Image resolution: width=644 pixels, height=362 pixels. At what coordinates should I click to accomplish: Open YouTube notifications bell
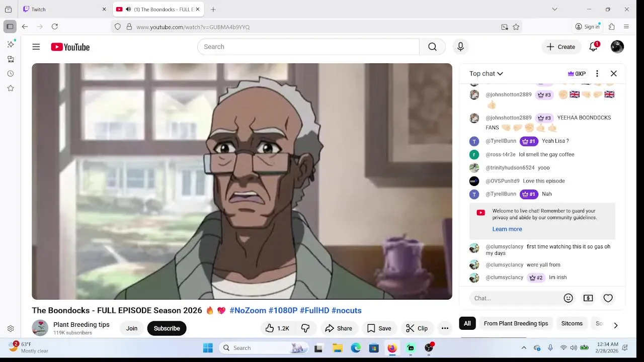594,47
